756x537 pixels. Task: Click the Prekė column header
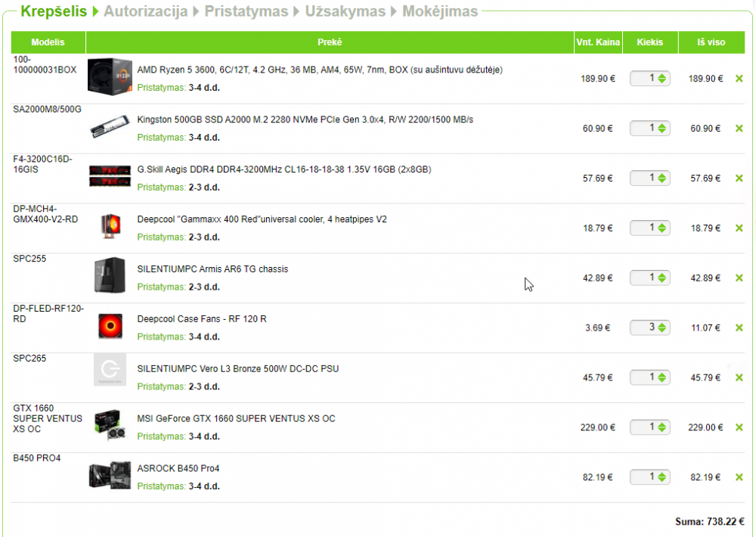[x=330, y=42]
